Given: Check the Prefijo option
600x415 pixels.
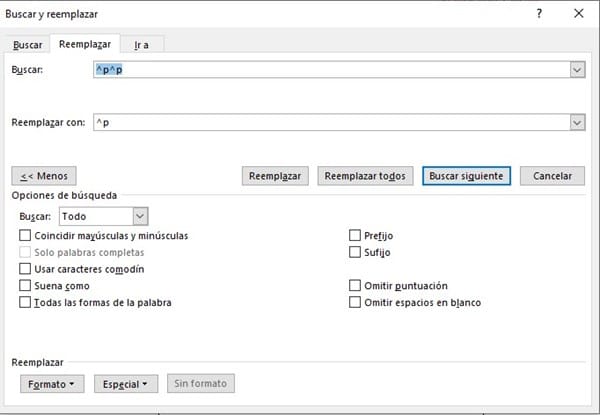Looking at the screenshot, I should point(355,235).
